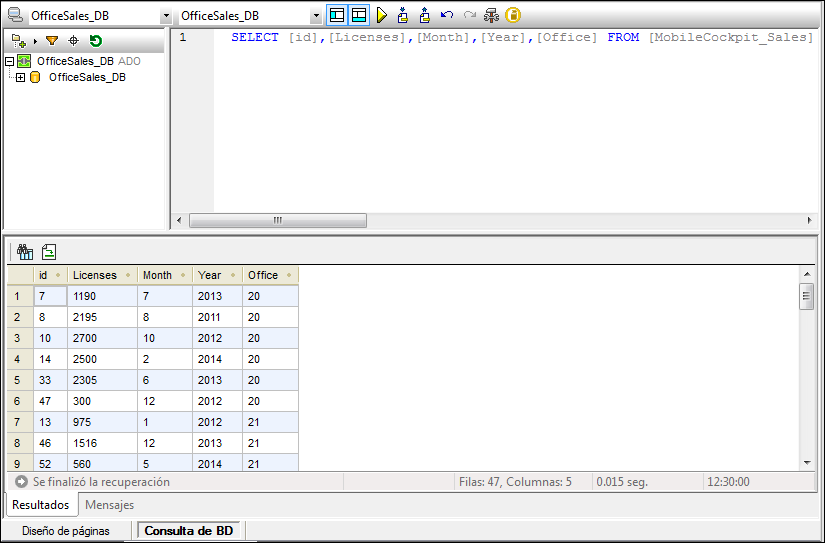Open the filter funnel in browser pane

click(52, 41)
